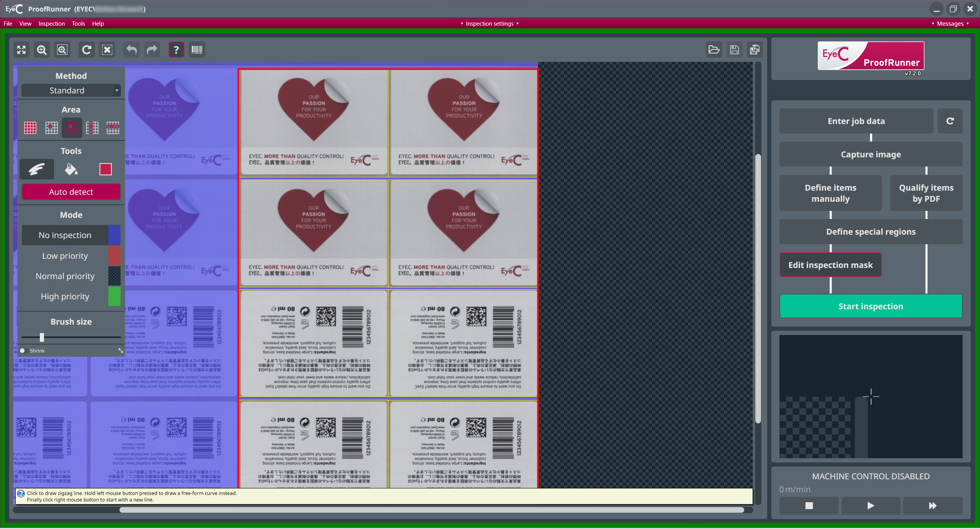
Task: Click the zoom-to-region framed magnifier icon
Action: pos(62,50)
